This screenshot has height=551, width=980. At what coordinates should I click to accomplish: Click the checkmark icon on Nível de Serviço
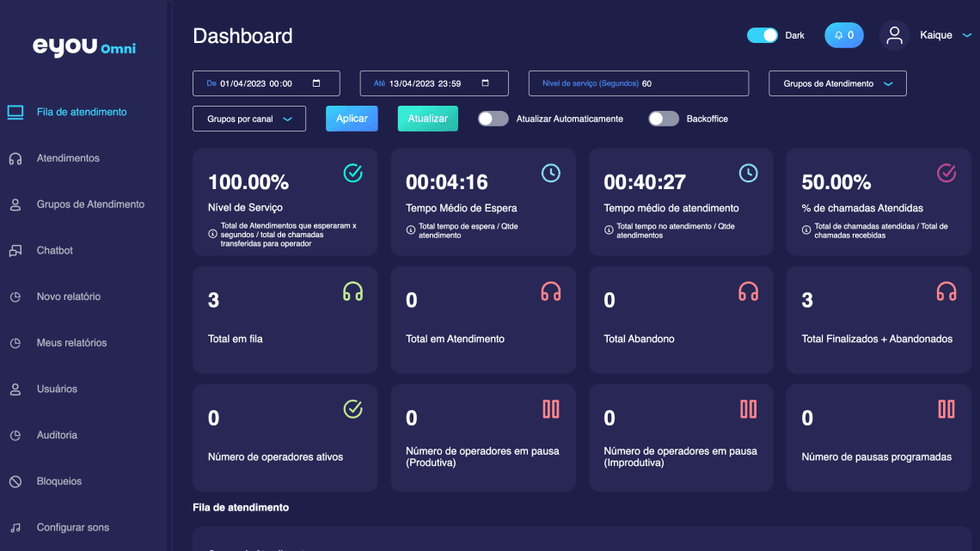point(352,173)
